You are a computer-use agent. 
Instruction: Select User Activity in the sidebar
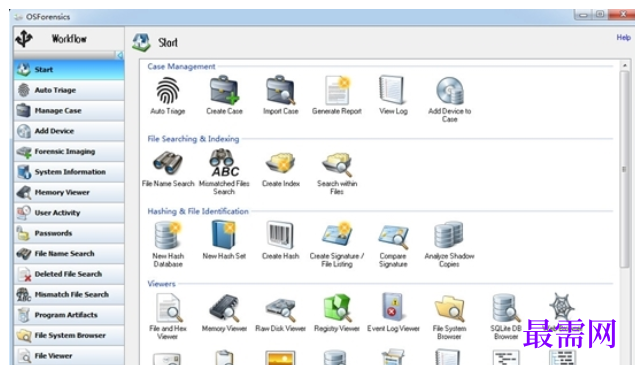click(x=69, y=213)
